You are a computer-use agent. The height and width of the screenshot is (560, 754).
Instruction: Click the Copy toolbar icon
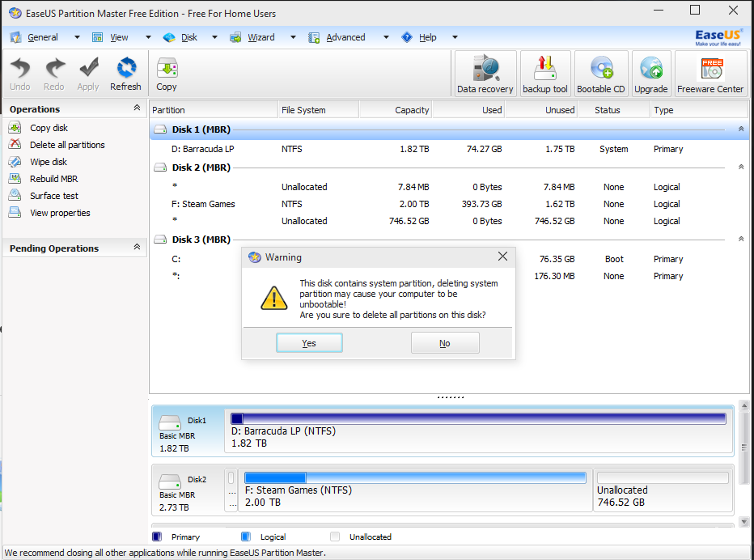pos(167,74)
